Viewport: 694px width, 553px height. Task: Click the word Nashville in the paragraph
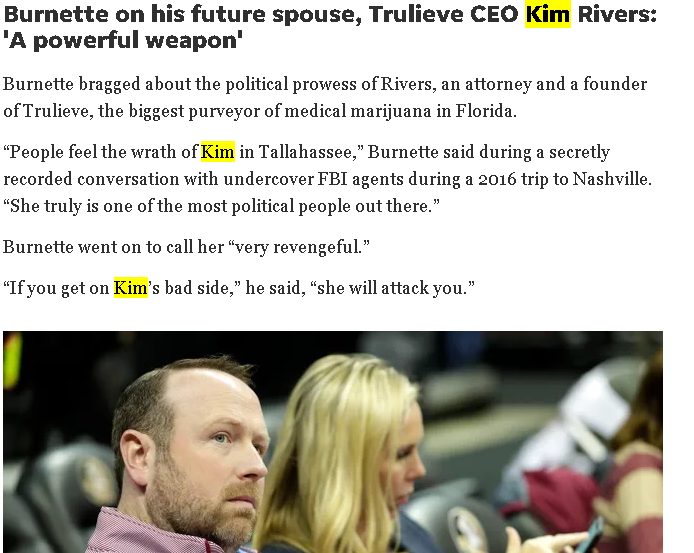tap(612, 179)
